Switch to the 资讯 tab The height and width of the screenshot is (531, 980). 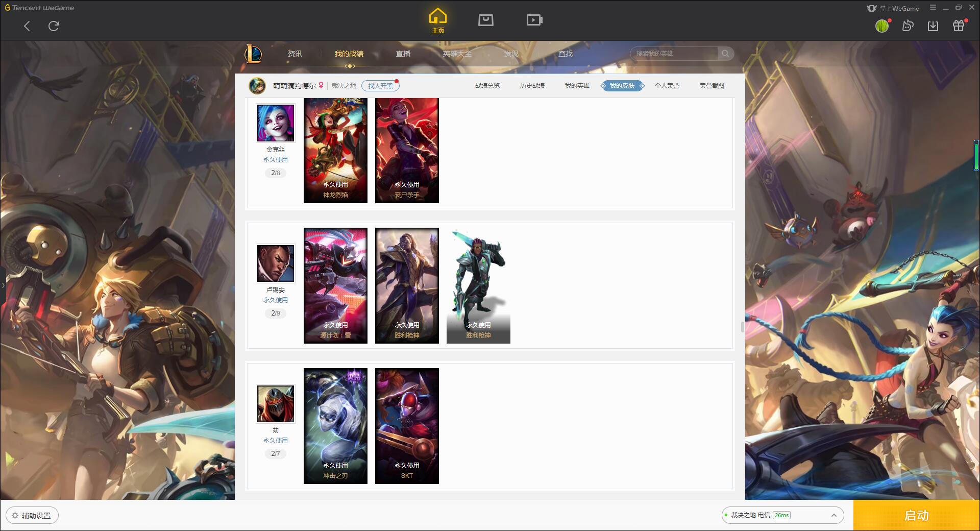295,54
